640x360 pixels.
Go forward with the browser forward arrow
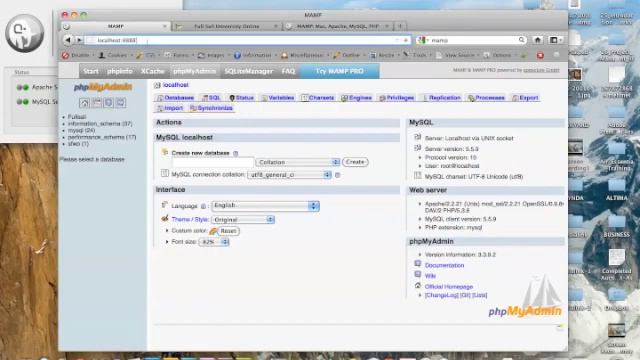point(79,40)
